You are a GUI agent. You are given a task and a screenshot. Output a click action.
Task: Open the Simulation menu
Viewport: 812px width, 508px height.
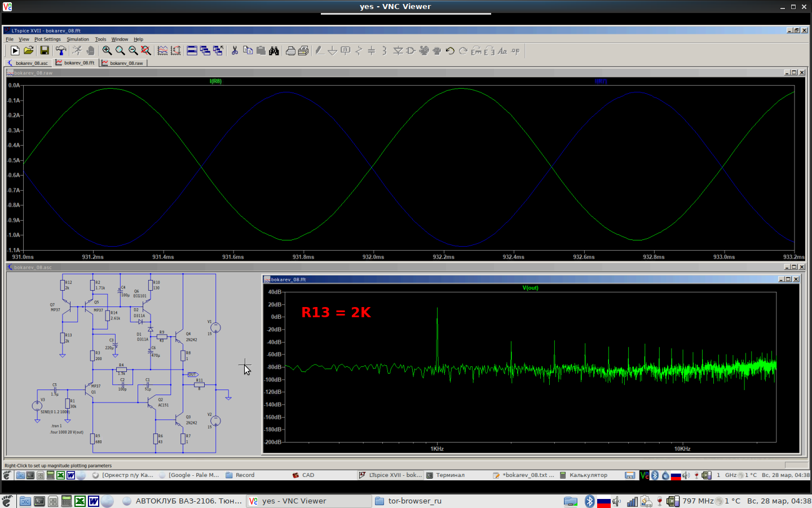[78, 40]
